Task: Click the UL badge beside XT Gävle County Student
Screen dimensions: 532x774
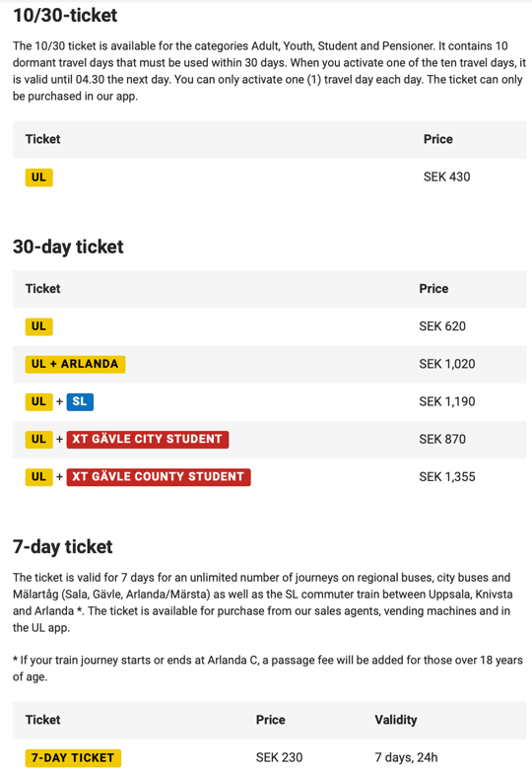Action: point(39,476)
